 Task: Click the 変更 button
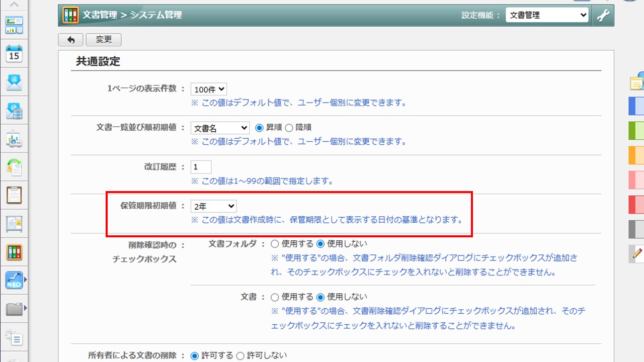pyautogui.click(x=104, y=40)
